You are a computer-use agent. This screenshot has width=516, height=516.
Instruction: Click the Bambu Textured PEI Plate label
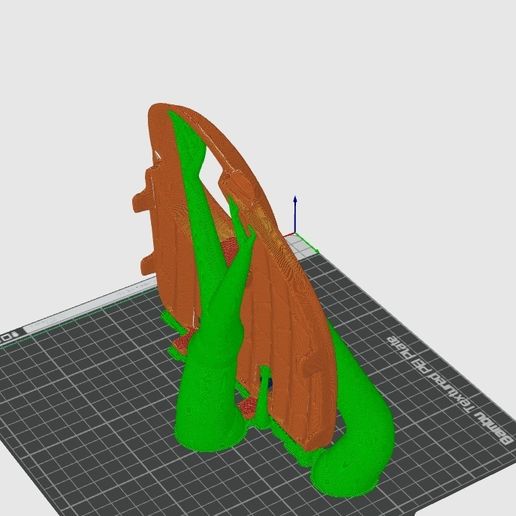(x=448, y=390)
